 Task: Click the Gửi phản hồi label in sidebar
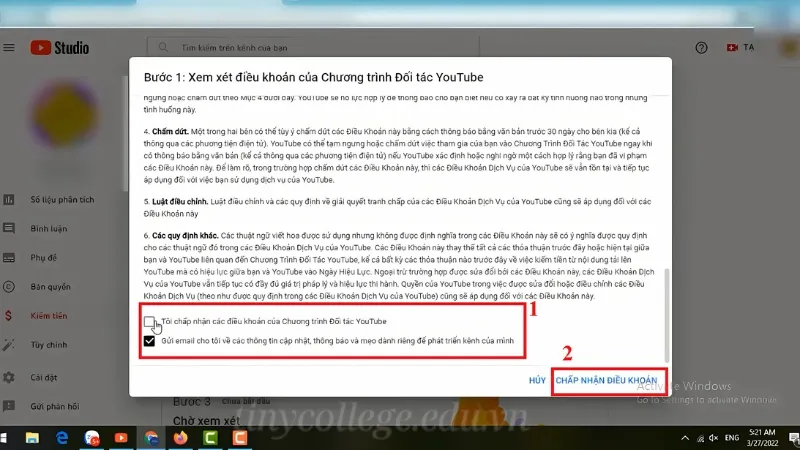tap(55, 407)
